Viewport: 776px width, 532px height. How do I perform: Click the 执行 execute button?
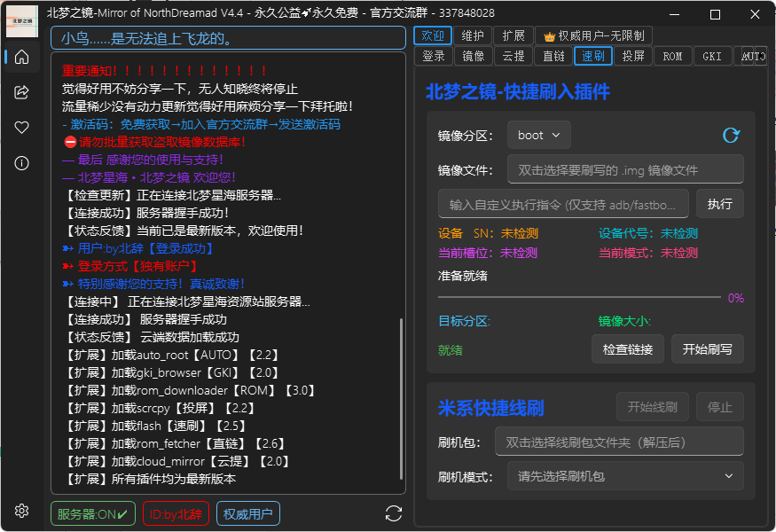(x=719, y=203)
